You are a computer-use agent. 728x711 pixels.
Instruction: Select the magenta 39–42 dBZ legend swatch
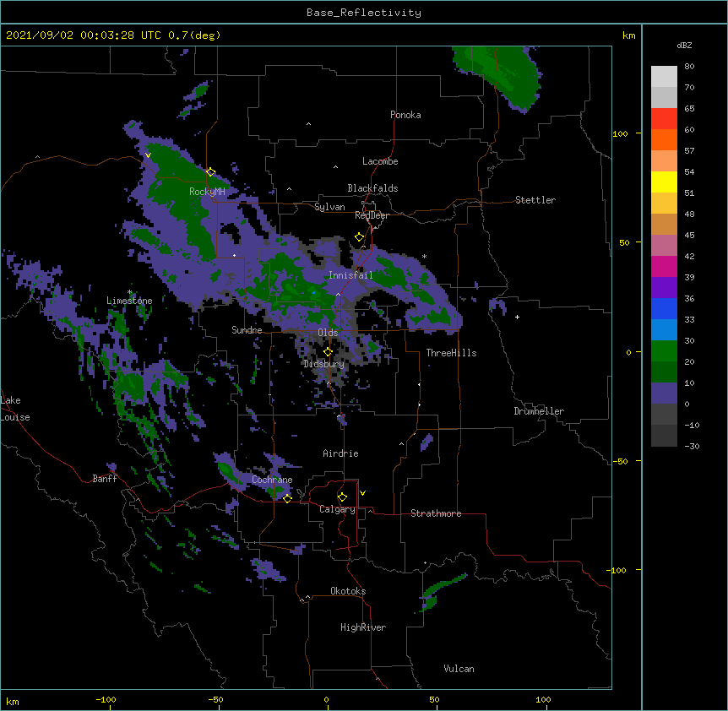[x=664, y=266]
